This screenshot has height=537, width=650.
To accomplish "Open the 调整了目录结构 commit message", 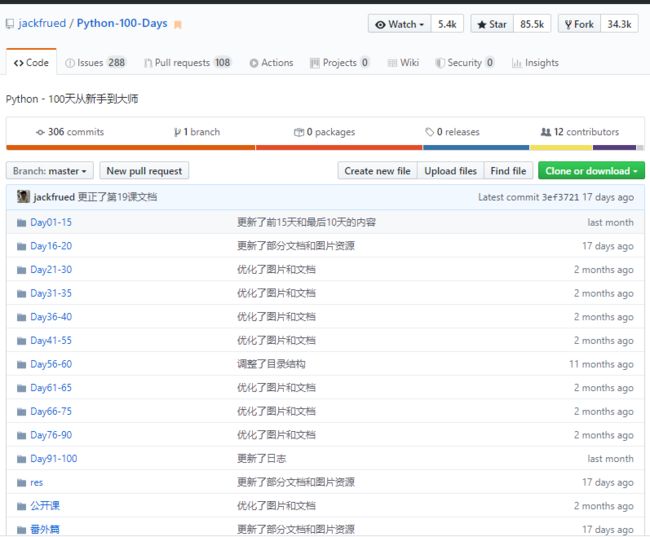I will pyautogui.click(x=271, y=364).
